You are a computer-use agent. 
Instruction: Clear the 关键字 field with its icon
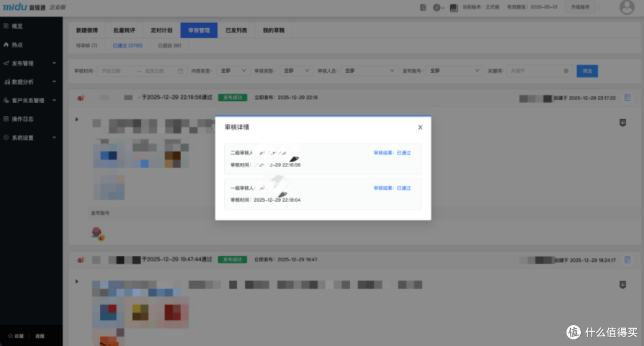[x=566, y=71]
